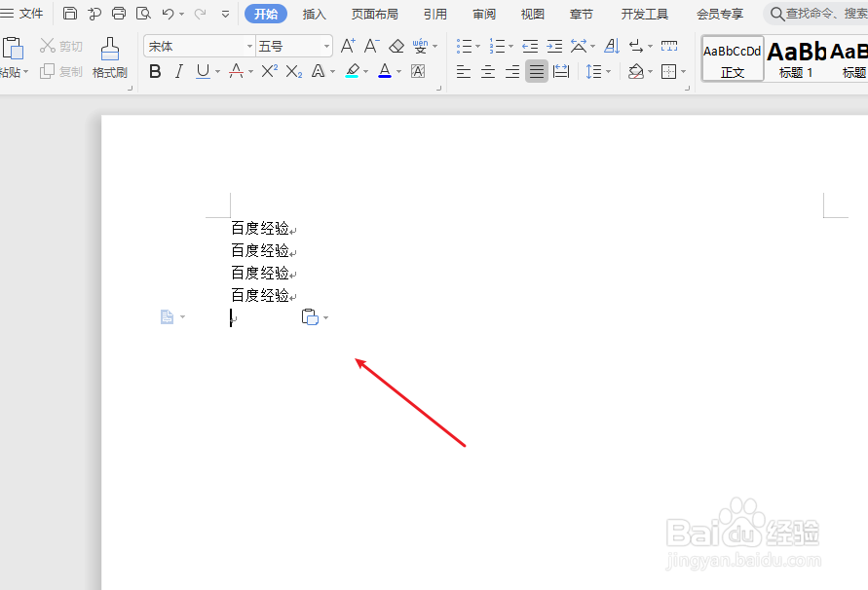The height and width of the screenshot is (590, 868).
Task: Click the command search box
Action: 818,14
